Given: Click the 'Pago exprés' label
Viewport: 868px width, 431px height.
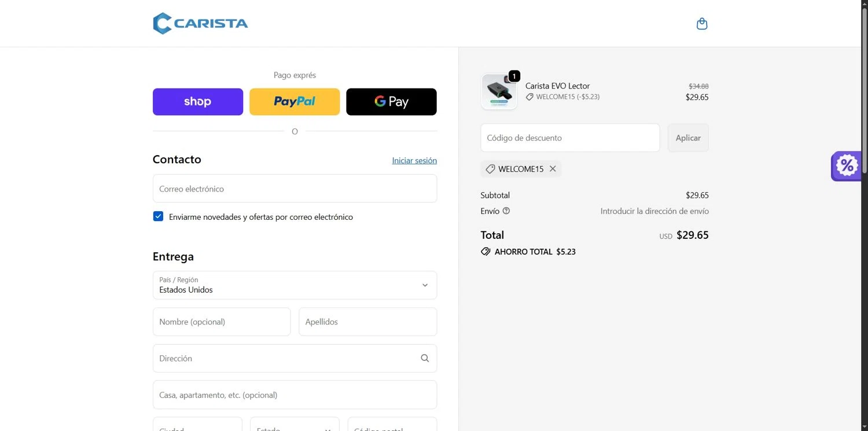Looking at the screenshot, I should tap(295, 75).
